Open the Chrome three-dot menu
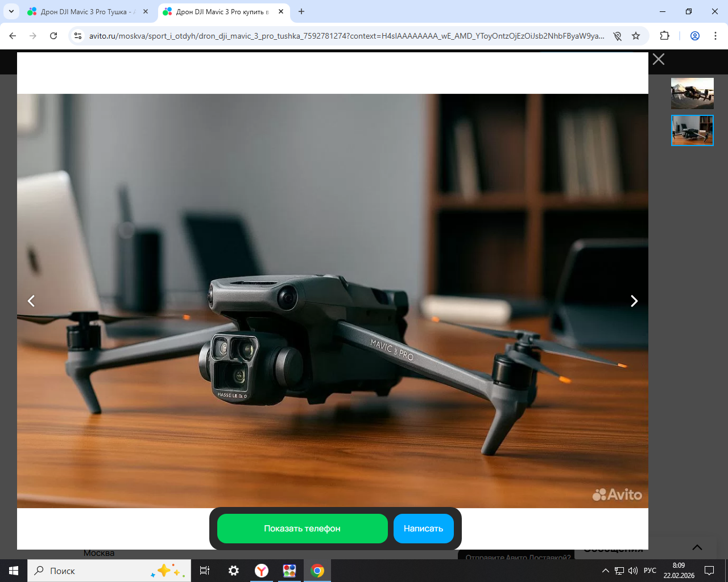This screenshot has height=582, width=728. pos(715,36)
